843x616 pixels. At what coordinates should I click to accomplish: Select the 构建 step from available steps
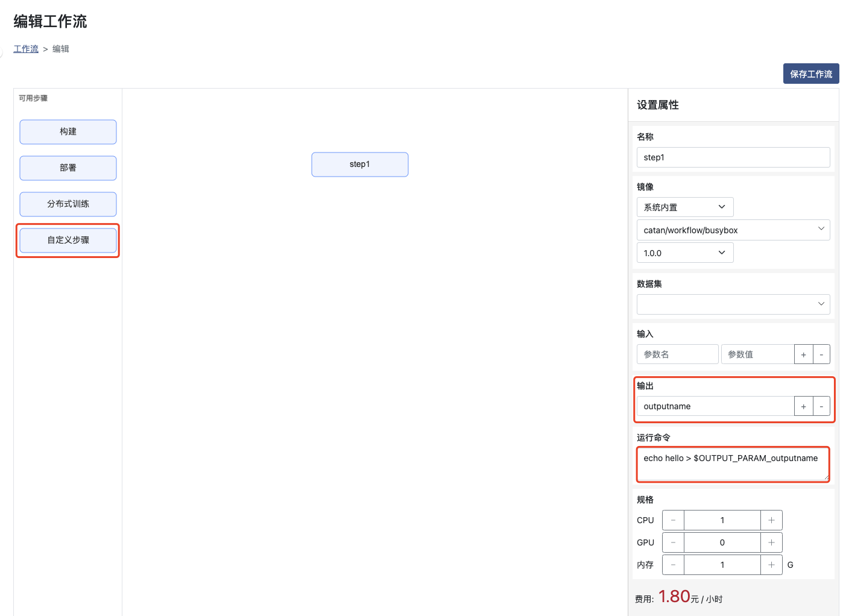point(68,132)
